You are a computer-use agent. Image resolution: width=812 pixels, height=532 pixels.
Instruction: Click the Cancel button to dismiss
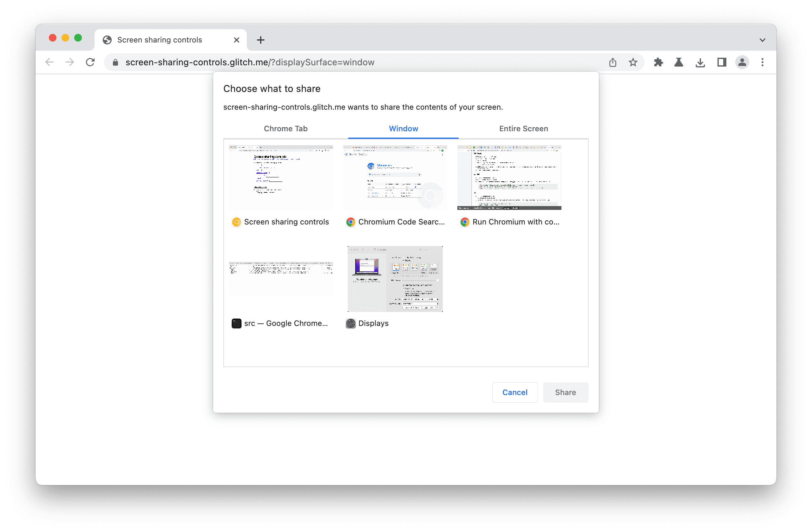(514, 391)
